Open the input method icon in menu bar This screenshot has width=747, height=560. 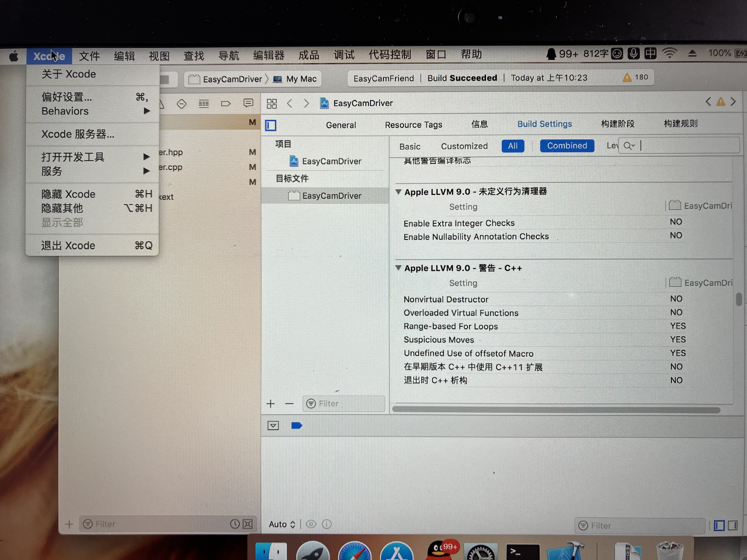coord(650,54)
